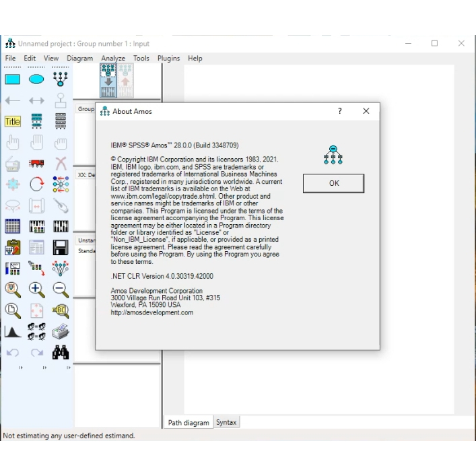Select the drag properties between objects tool
The width and height of the screenshot is (476, 476).
[36, 269]
